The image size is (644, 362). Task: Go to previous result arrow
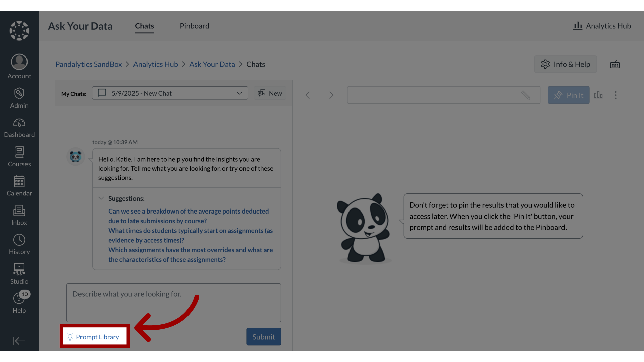[307, 95]
